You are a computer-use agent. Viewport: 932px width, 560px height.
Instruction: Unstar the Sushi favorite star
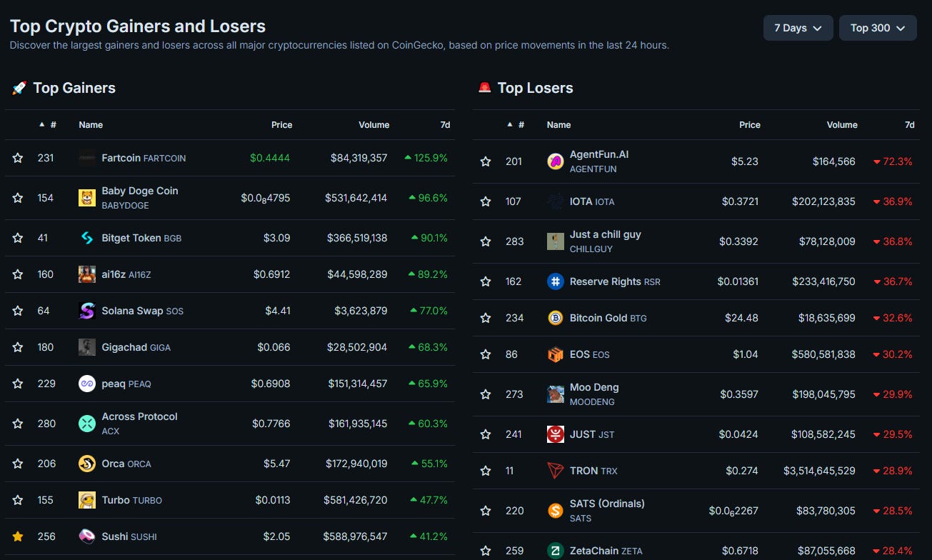18,536
